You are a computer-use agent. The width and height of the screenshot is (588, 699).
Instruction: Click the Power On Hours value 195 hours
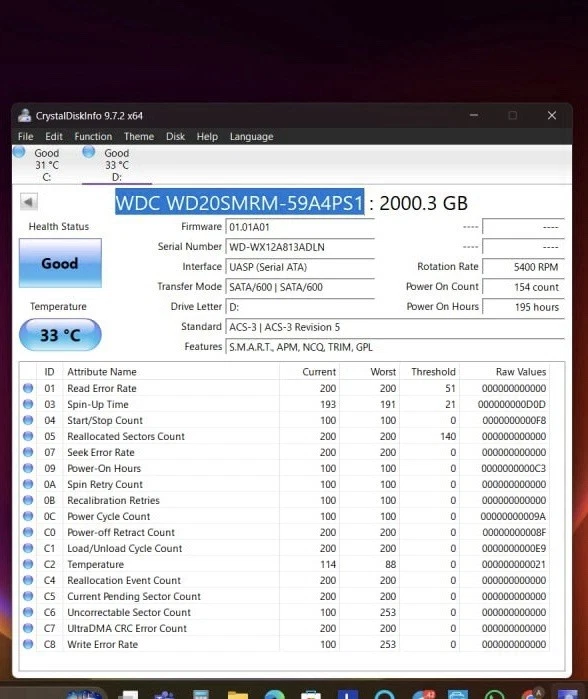coord(523,307)
